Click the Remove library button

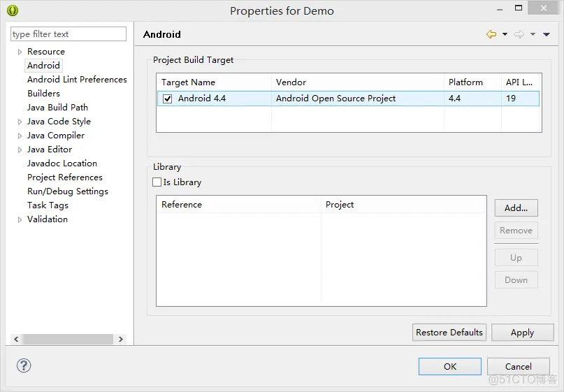tap(516, 231)
